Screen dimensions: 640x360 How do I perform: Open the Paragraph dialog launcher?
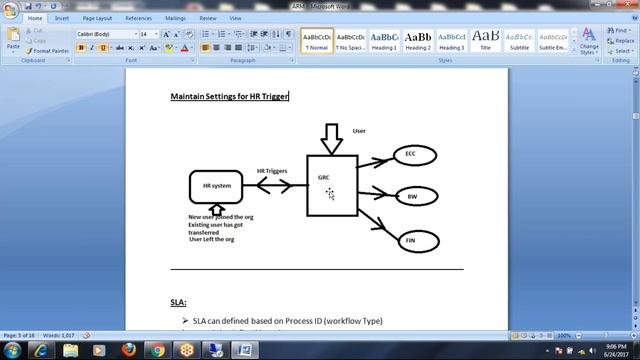click(292, 60)
